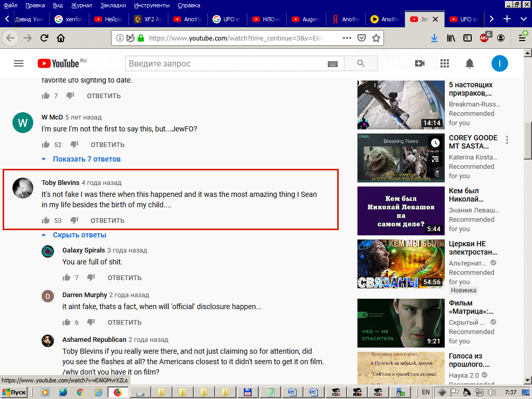Switch keyboard layout from EN
This screenshot has height=399, width=532.
point(425,392)
